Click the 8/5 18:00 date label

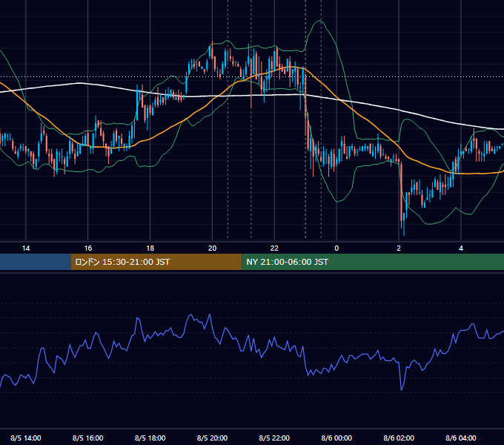150,438
